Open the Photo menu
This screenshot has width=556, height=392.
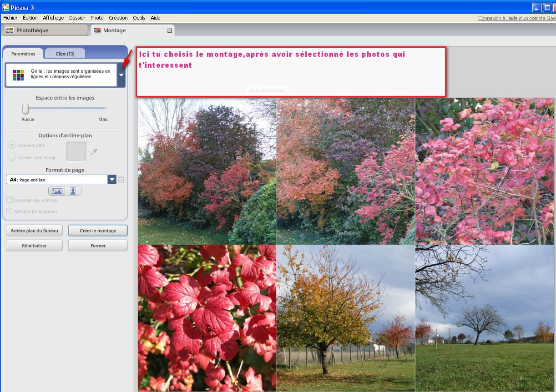click(97, 18)
